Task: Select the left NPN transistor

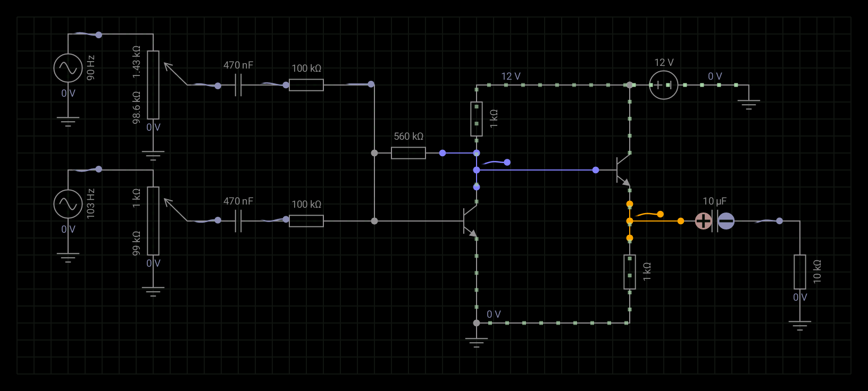Action: (x=469, y=221)
